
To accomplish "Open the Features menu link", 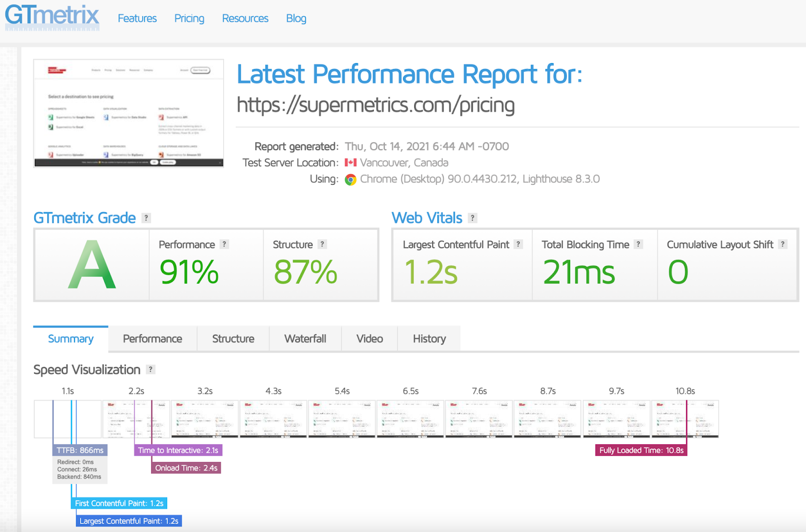I will tap(137, 18).
